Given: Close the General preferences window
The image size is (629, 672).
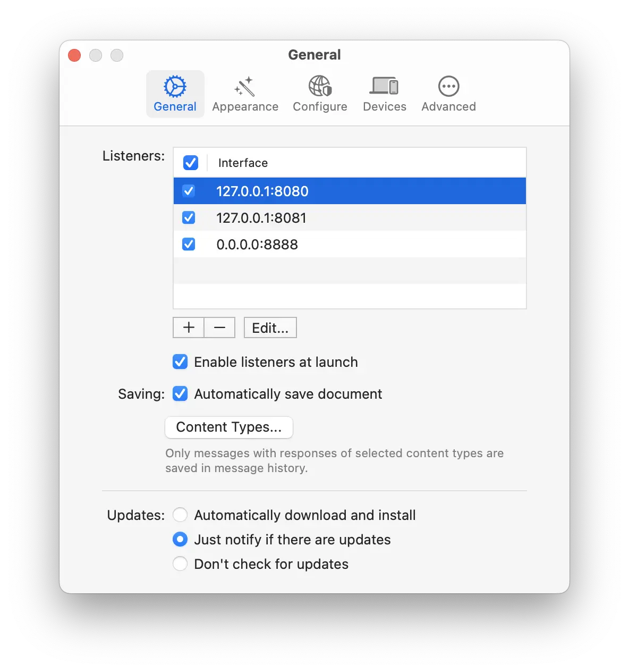Looking at the screenshot, I should 74,55.
